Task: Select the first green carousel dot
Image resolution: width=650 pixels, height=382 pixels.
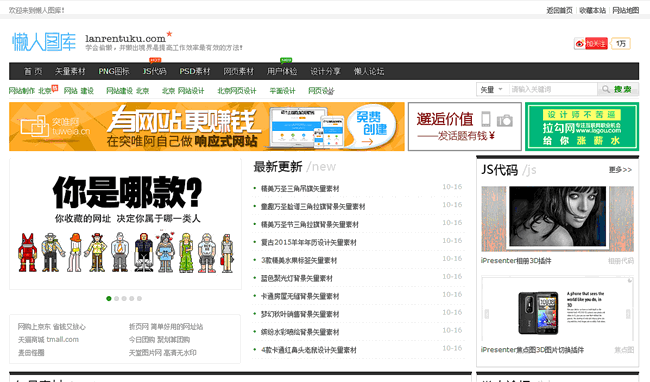Action: point(109,298)
